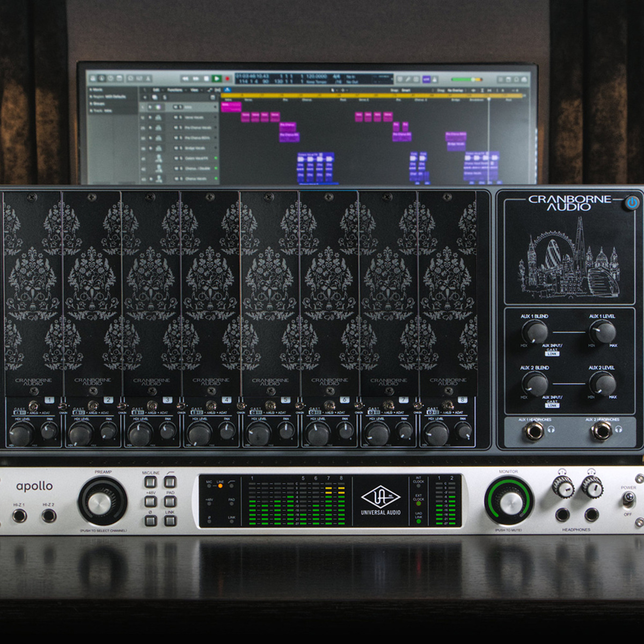The image size is (644, 644).
Task: Add a new track with the plus button
Action: (144, 97)
